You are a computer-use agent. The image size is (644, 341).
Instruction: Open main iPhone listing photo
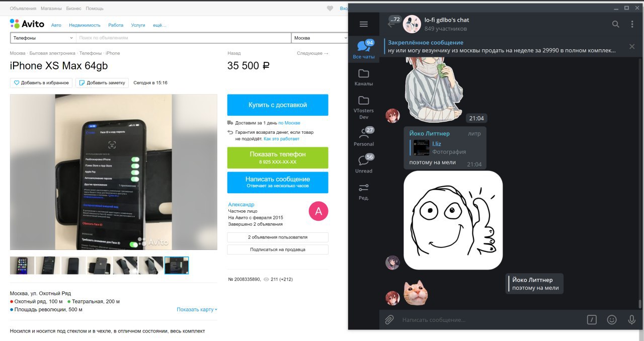pos(114,172)
